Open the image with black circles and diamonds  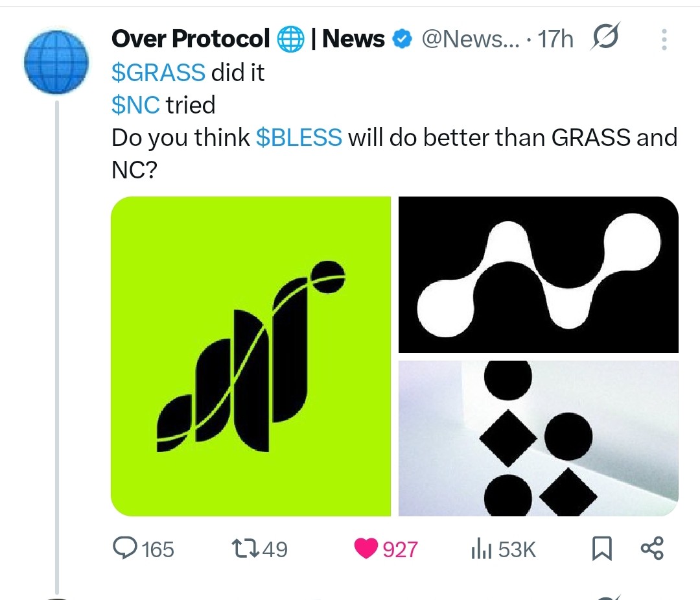pos(538,438)
